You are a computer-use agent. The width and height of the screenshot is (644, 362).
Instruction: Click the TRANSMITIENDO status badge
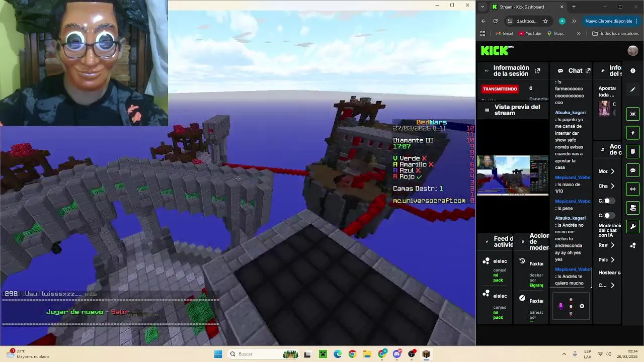pyautogui.click(x=500, y=89)
